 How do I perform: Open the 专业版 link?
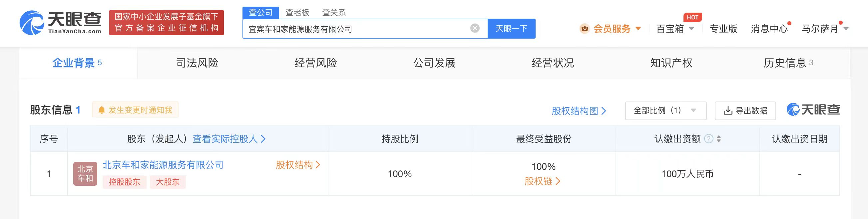point(723,29)
